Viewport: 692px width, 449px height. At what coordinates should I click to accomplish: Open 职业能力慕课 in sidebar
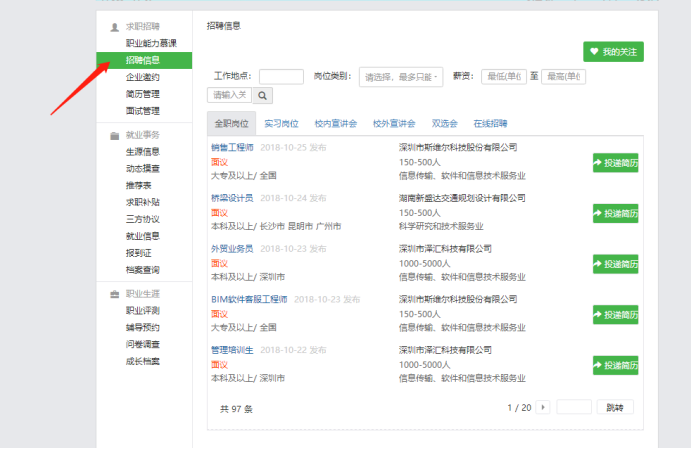[151, 43]
